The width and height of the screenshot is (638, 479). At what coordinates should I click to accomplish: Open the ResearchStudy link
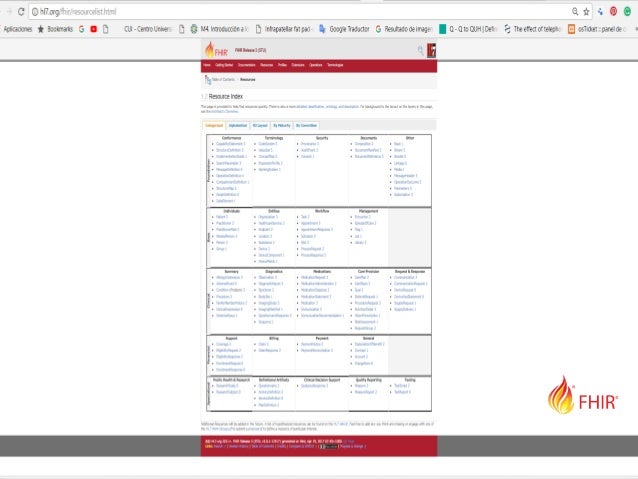pos(227,386)
